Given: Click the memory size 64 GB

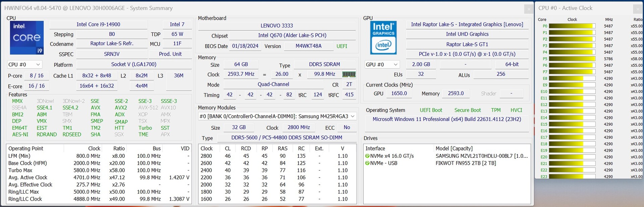Looking at the screenshot, I should [x=241, y=64].
